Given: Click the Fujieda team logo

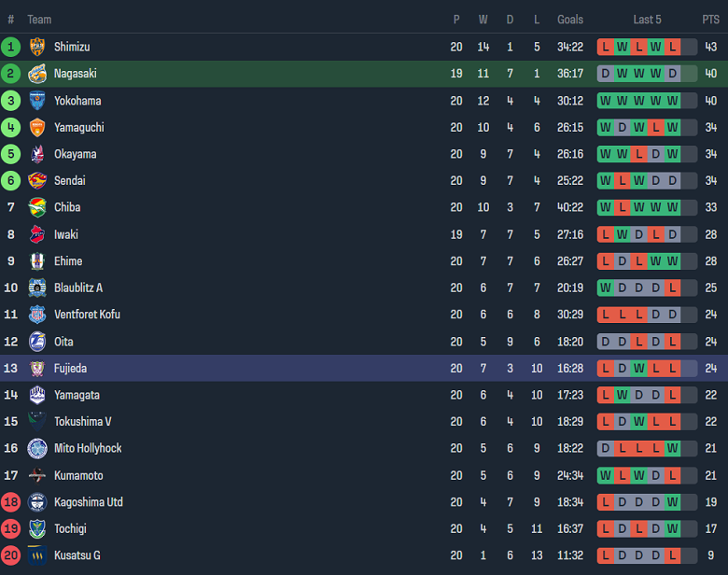Looking at the screenshot, I should coord(37,369).
